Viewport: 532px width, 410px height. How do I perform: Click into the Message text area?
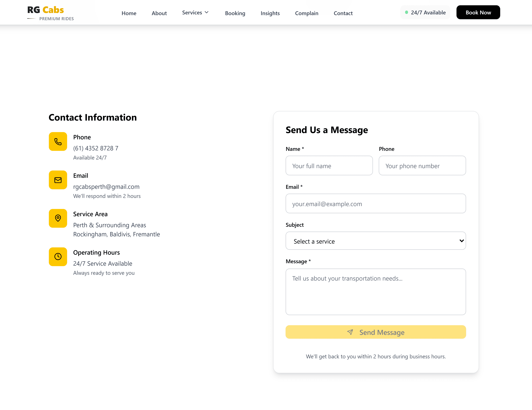pyautogui.click(x=375, y=291)
